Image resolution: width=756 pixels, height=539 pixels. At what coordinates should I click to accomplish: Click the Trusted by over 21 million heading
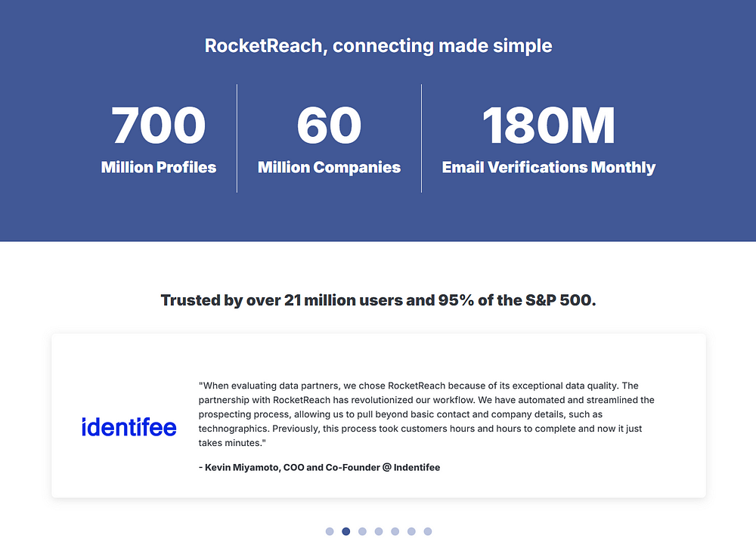pyautogui.click(x=378, y=300)
